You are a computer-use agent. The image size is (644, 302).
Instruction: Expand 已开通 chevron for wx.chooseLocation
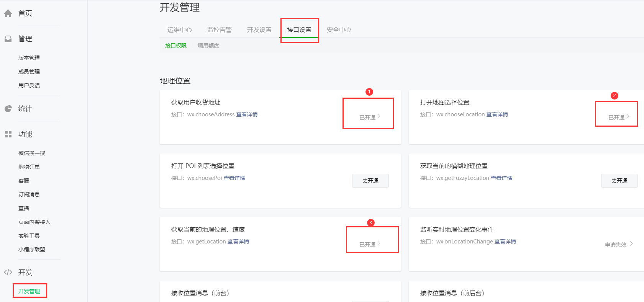(x=628, y=117)
